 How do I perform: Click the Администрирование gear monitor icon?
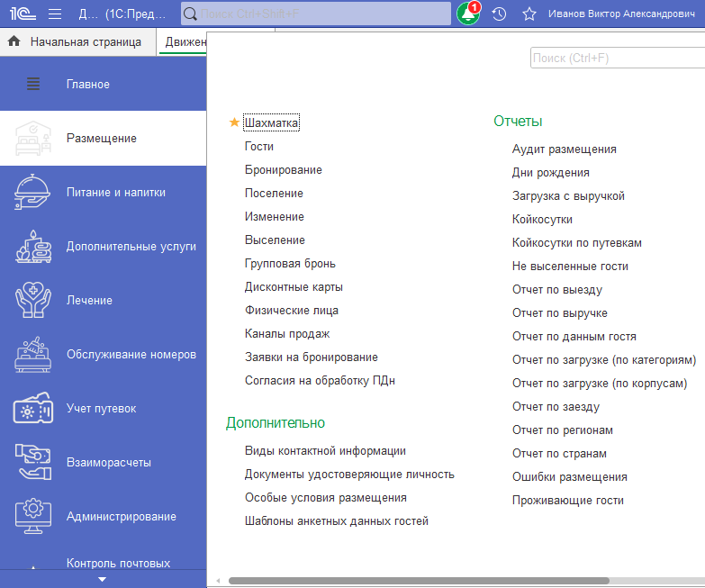pos(32,517)
